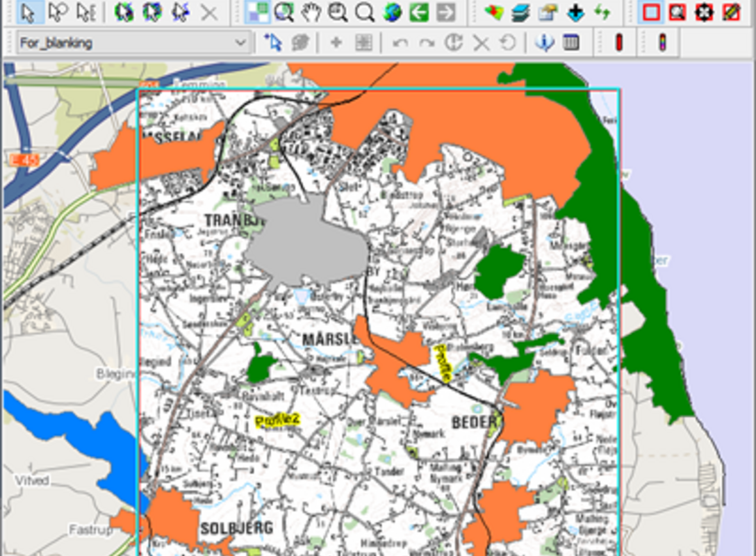Click the rainbow vertical bar icon
This screenshot has height=556, width=756.
[x=662, y=42]
